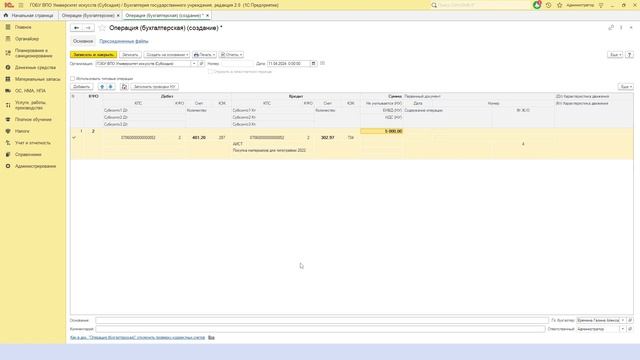Viewport: 640px width, 360px height.
Task: Expand the 'Отчеты' dropdown button
Action: [x=231, y=54]
